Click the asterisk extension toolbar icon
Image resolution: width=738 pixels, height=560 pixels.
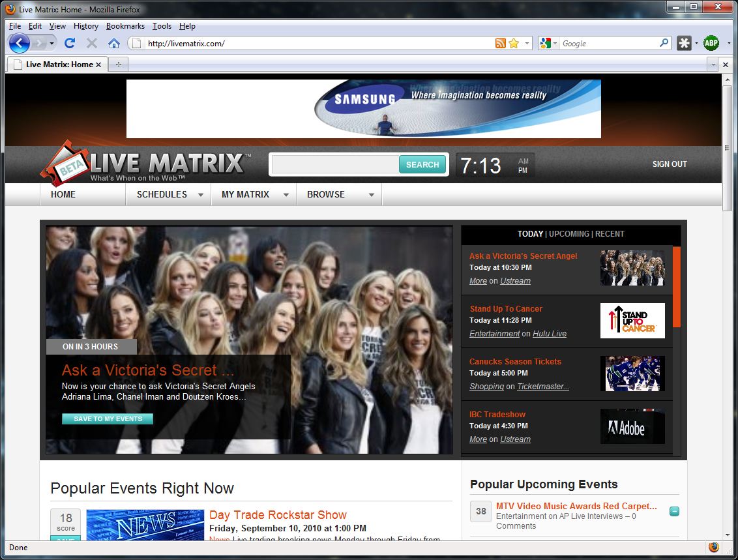pyautogui.click(x=684, y=43)
